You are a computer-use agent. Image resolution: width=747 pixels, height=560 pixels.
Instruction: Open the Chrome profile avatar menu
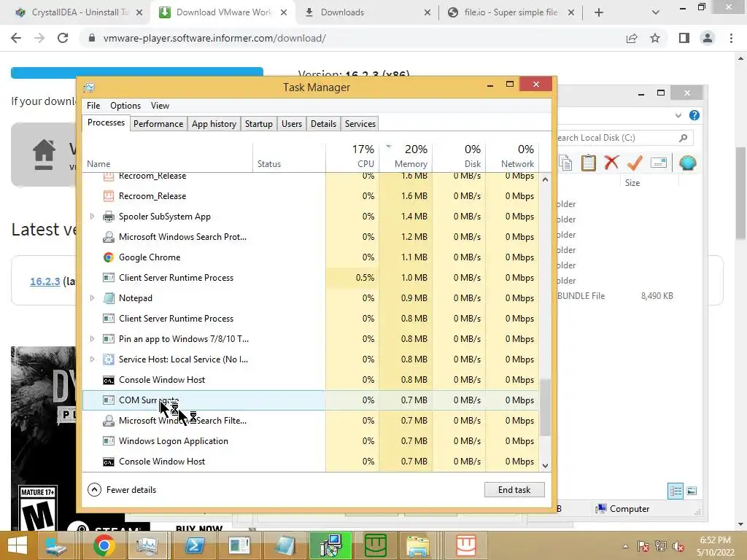click(x=708, y=38)
